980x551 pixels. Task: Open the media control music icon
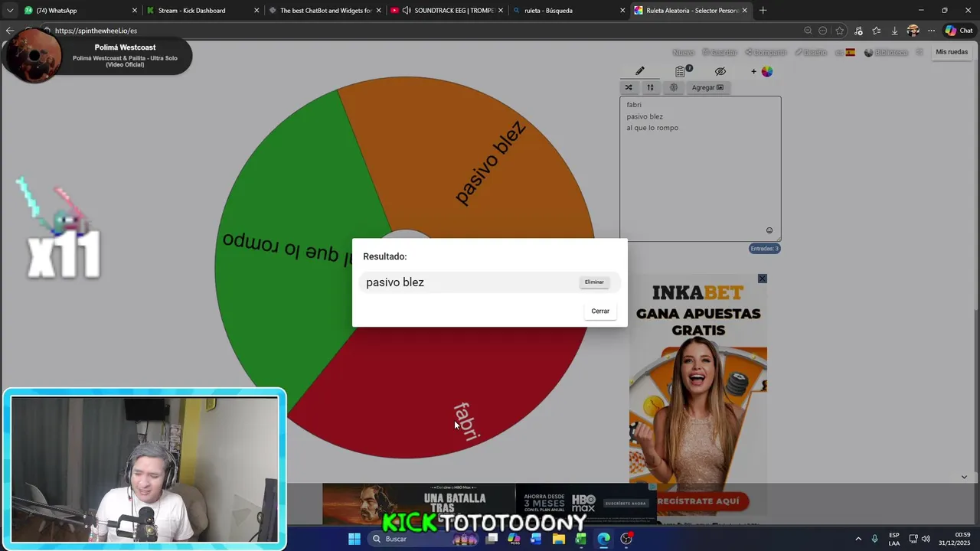pos(858,31)
